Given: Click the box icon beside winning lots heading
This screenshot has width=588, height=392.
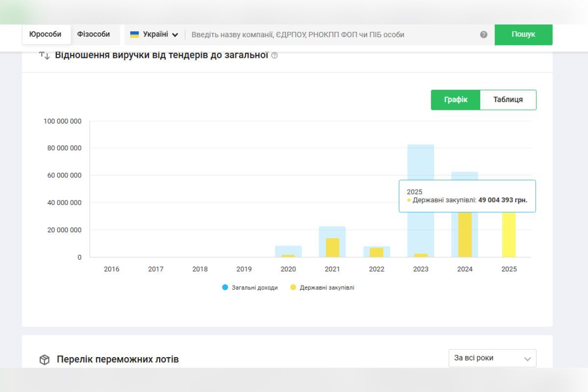Looking at the screenshot, I should (45, 360).
